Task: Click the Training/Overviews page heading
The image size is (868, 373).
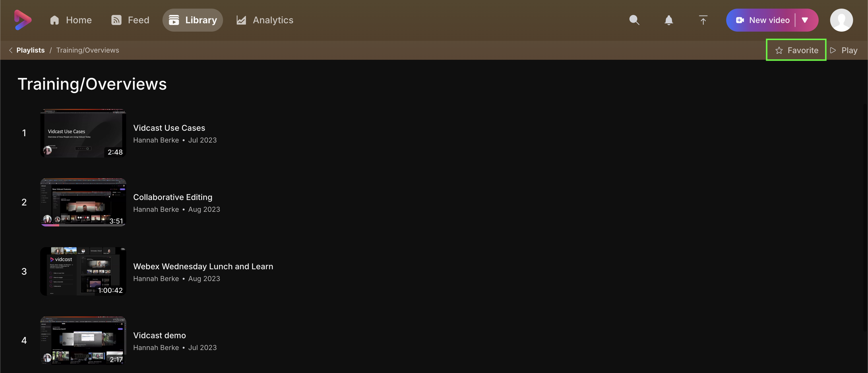Action: click(92, 84)
